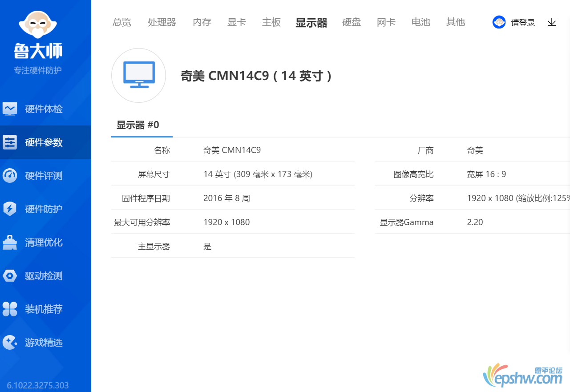Select 硬件参数 in sidebar
This screenshot has width=570, height=392.
[x=45, y=142]
